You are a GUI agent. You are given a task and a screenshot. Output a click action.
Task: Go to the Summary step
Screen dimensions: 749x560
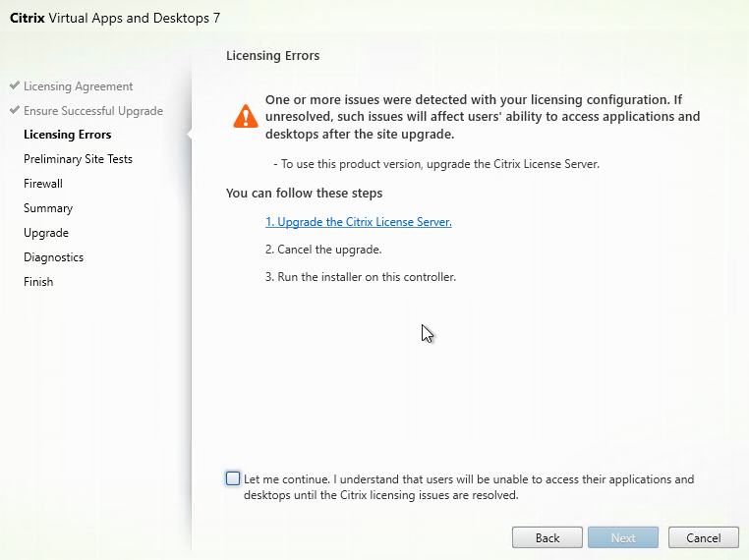[48, 208]
